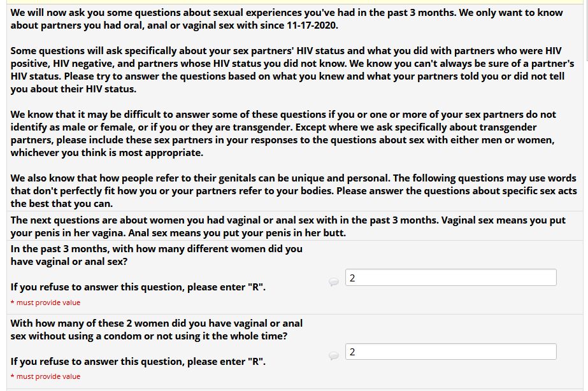The image size is (588, 391).
Task: Click the comment balloon beside the women count field
Action: point(333,282)
